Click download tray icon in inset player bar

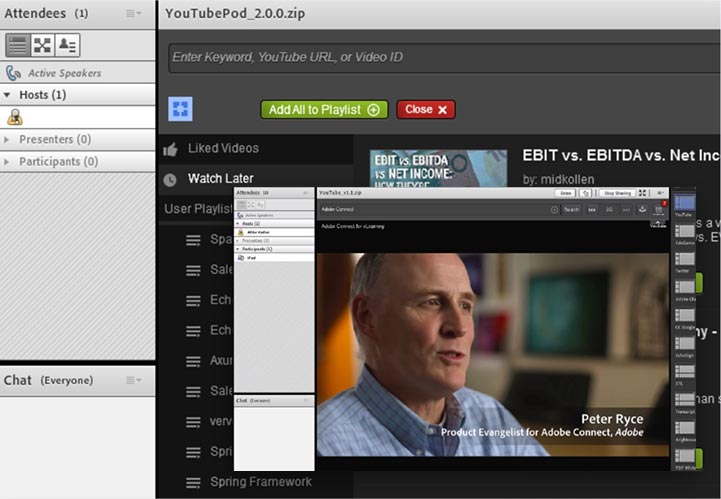tap(642, 210)
